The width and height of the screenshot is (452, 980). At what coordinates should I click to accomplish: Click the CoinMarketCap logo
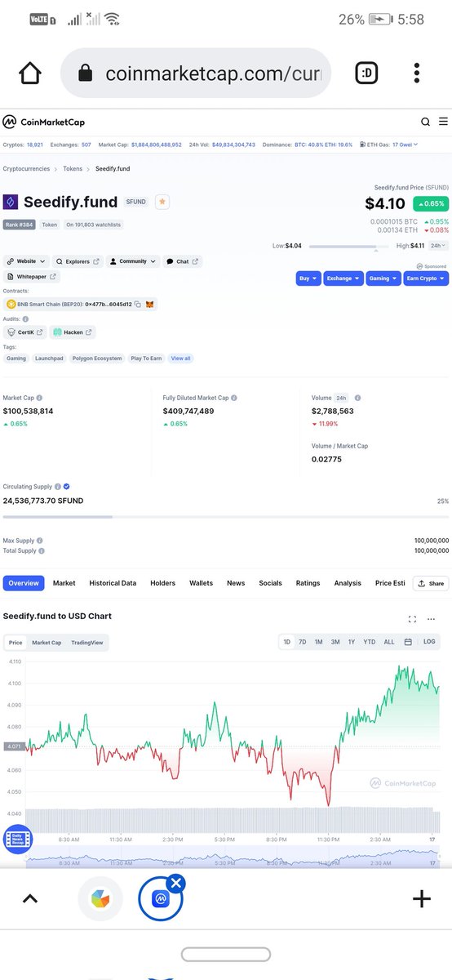(43, 122)
